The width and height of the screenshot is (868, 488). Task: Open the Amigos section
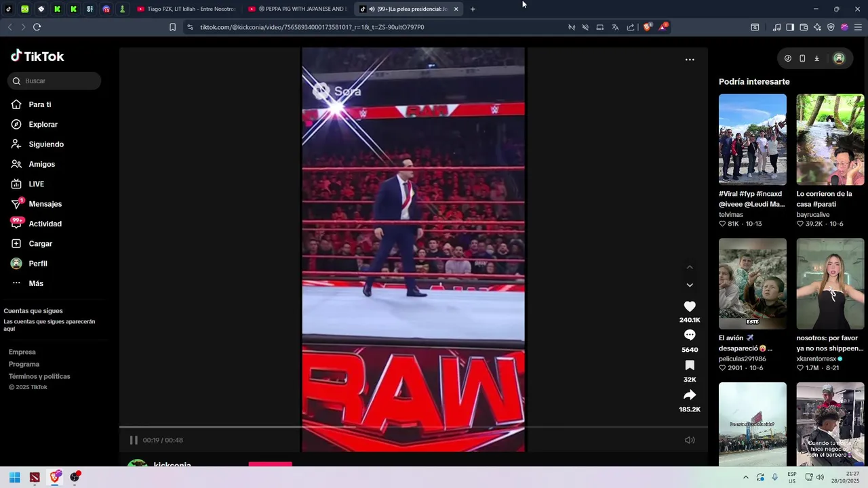click(x=33, y=164)
